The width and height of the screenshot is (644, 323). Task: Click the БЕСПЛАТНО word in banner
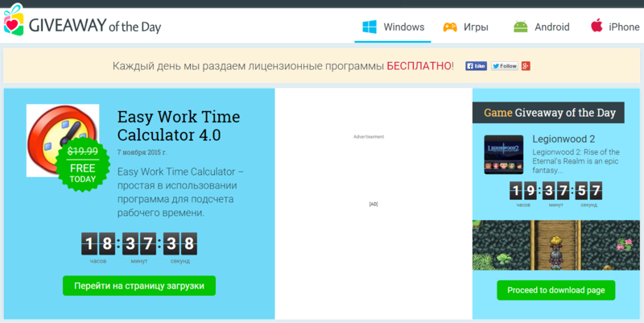(419, 66)
